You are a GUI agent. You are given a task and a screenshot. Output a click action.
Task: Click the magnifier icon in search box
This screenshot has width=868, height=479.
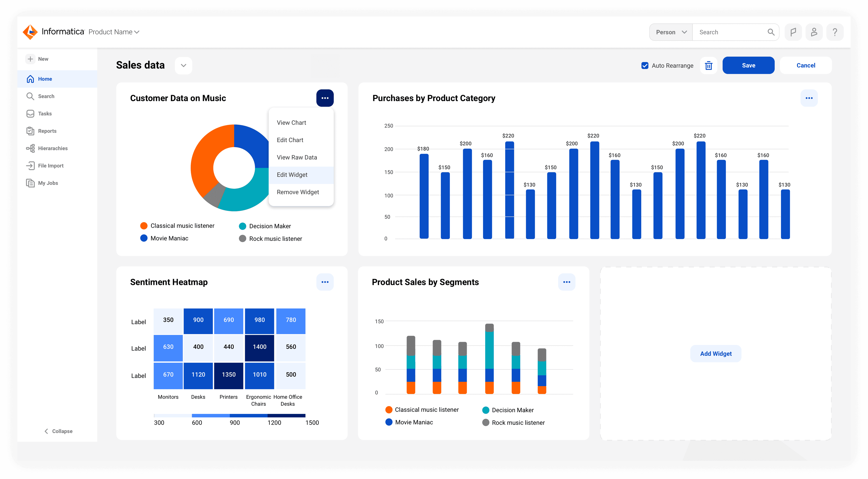[x=771, y=32]
